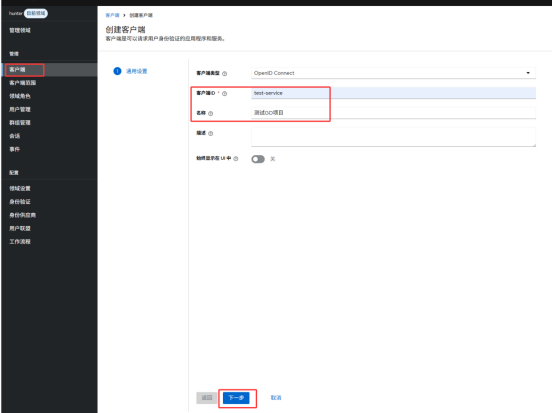Open 领域角色 in the sidebar
The width and height of the screenshot is (553, 413).
tap(20, 96)
